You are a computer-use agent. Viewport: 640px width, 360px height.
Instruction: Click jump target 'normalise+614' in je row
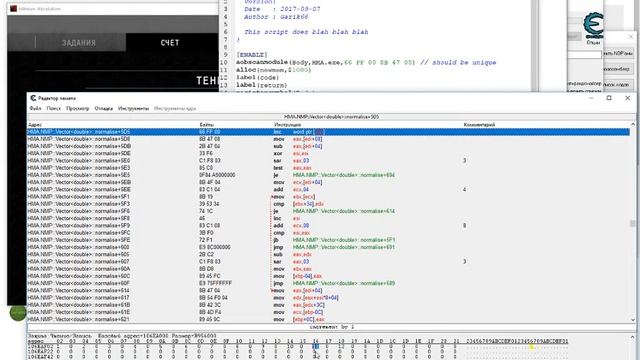[x=344, y=211]
